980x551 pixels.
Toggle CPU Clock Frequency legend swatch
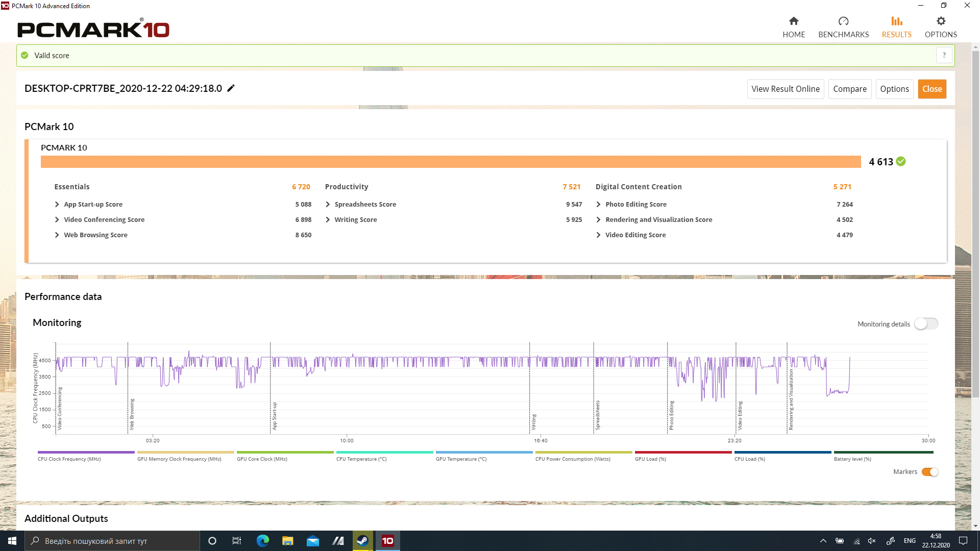point(86,452)
